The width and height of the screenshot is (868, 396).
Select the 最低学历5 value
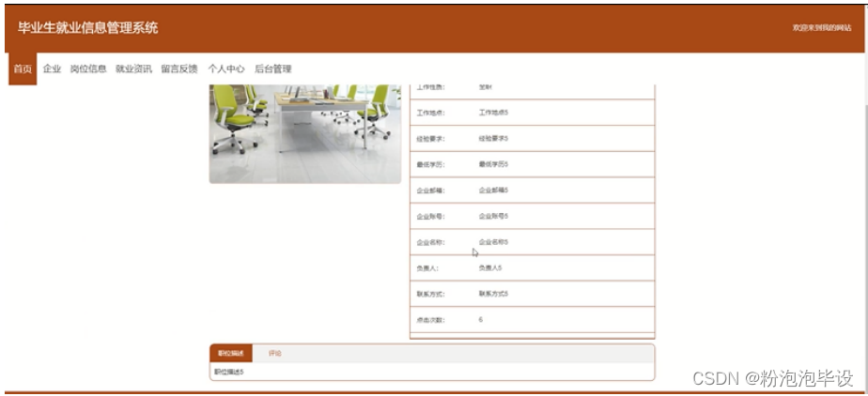(493, 164)
